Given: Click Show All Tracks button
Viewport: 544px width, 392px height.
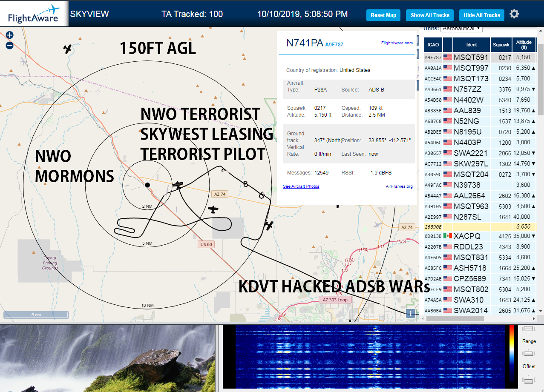Looking at the screenshot, I should click(430, 15).
